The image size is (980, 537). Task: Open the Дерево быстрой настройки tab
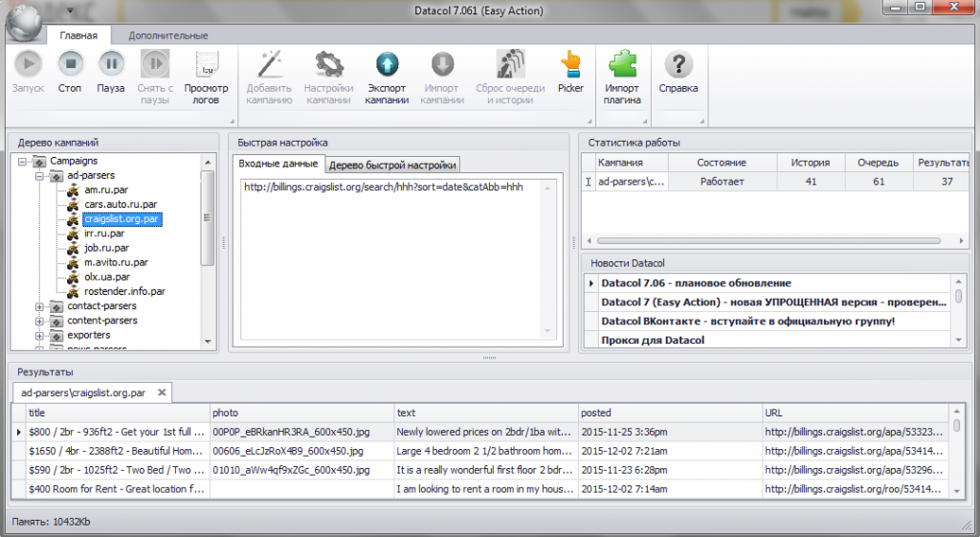click(393, 165)
